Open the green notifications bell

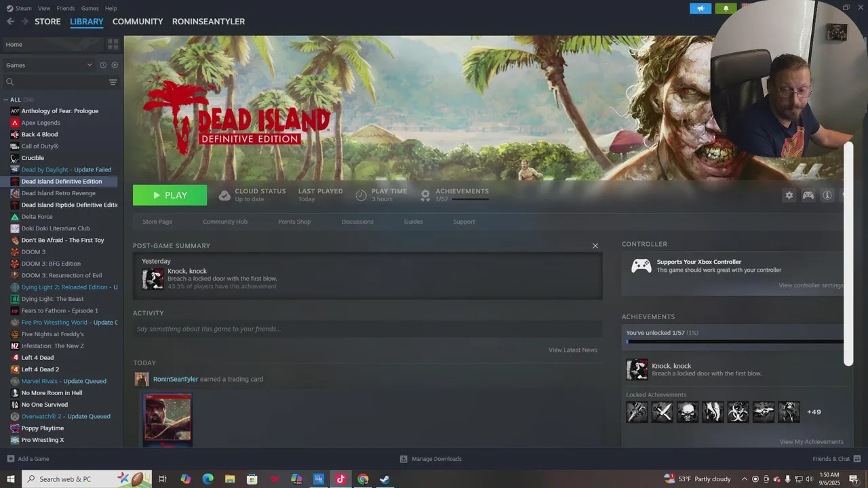tap(726, 9)
